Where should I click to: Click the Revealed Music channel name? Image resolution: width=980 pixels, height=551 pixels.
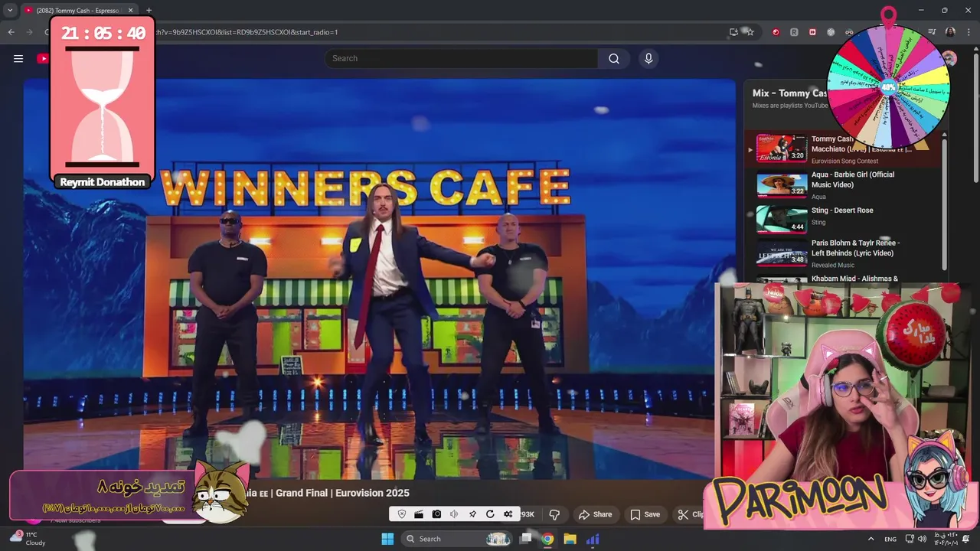tap(833, 265)
